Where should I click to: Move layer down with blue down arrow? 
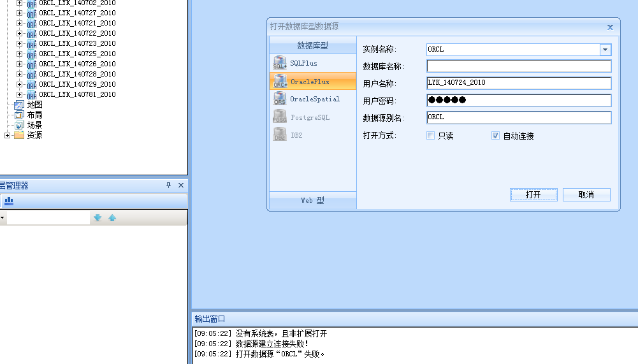coord(98,218)
